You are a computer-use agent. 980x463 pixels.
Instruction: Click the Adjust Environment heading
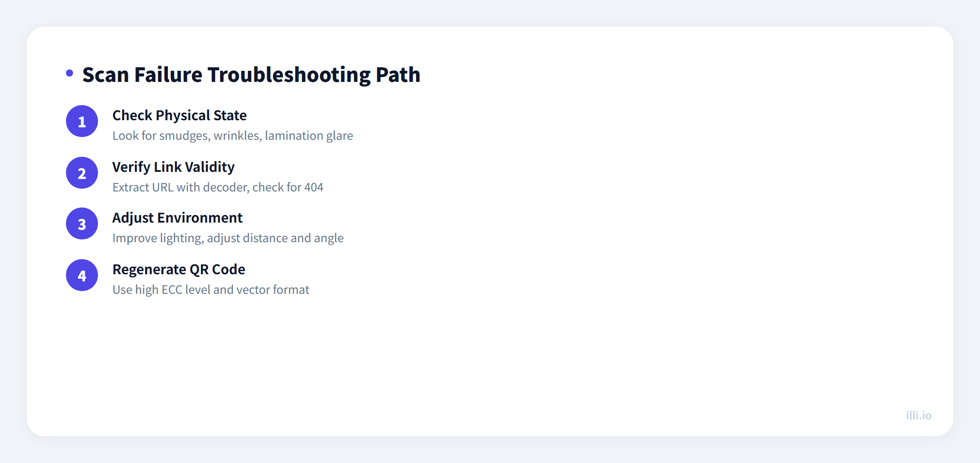click(x=177, y=218)
